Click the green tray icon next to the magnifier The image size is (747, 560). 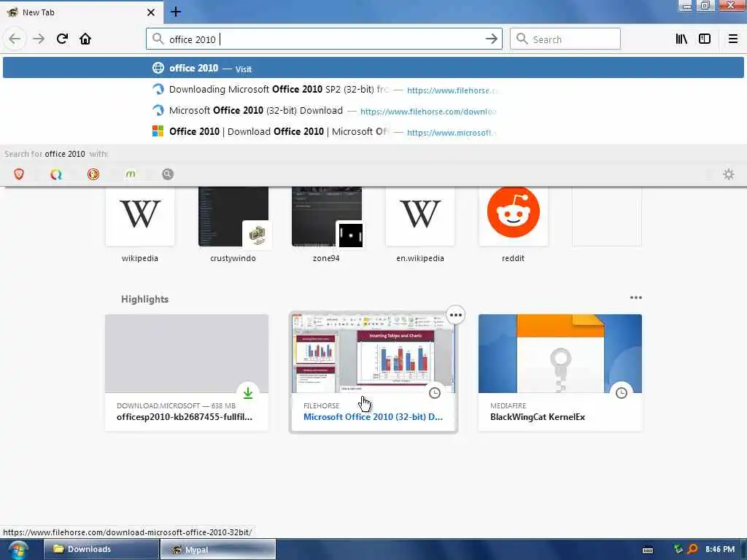pos(678,550)
